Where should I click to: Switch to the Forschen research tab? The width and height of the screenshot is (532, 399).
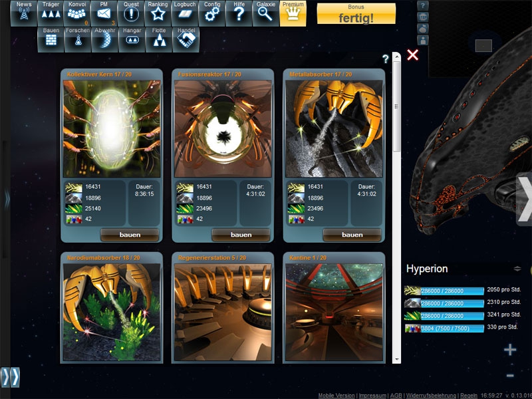(78, 40)
